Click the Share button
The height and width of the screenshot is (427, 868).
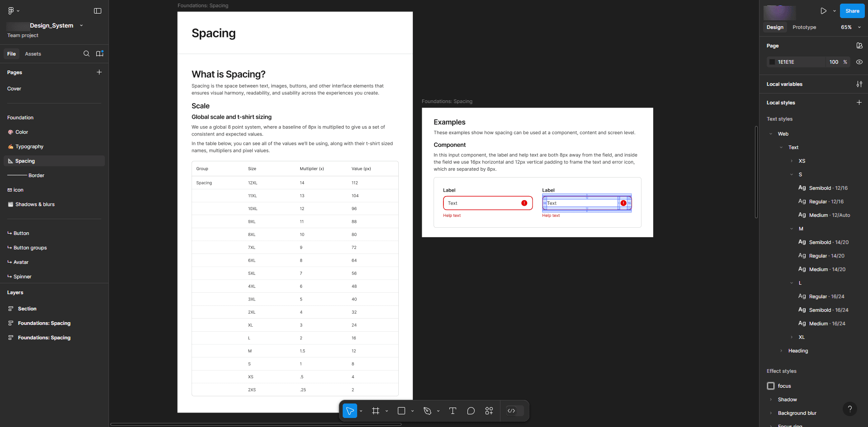[x=852, y=11]
